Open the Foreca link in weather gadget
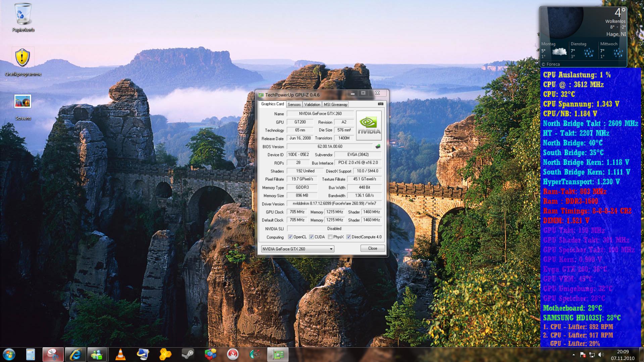The image size is (644, 362). (x=550, y=64)
